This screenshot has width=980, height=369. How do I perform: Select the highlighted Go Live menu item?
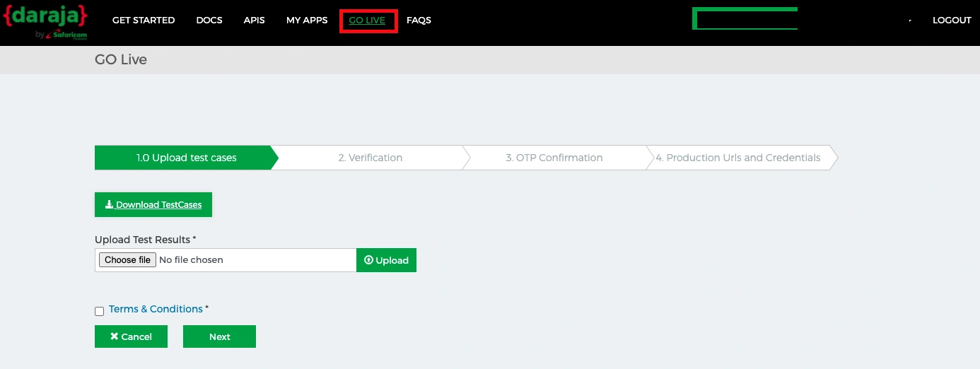(x=367, y=20)
